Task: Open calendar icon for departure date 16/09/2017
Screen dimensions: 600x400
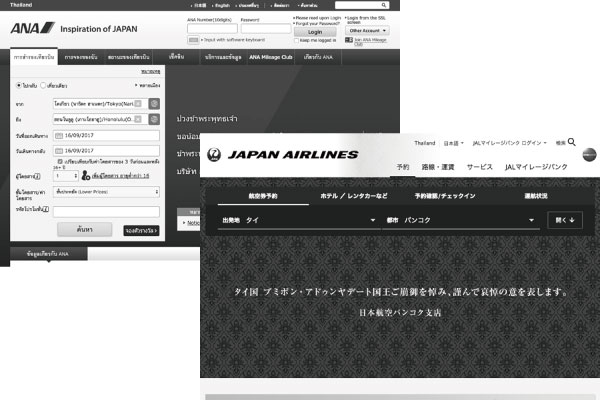Action: pyautogui.click(x=59, y=136)
